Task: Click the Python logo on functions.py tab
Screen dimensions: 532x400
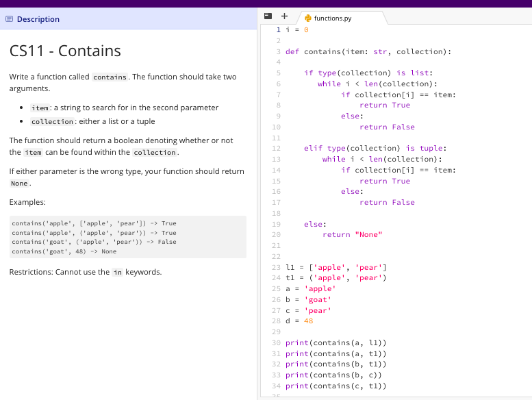Action: pos(307,18)
